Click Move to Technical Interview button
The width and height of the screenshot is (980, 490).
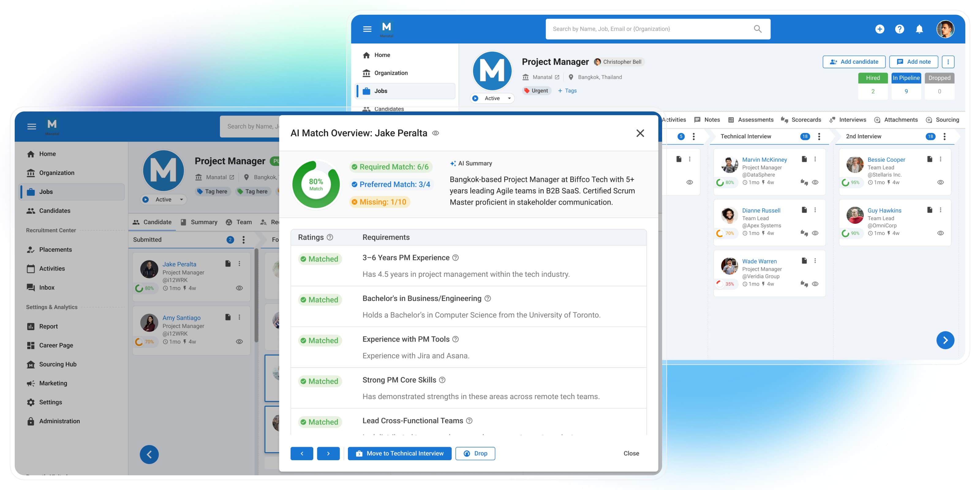click(399, 453)
